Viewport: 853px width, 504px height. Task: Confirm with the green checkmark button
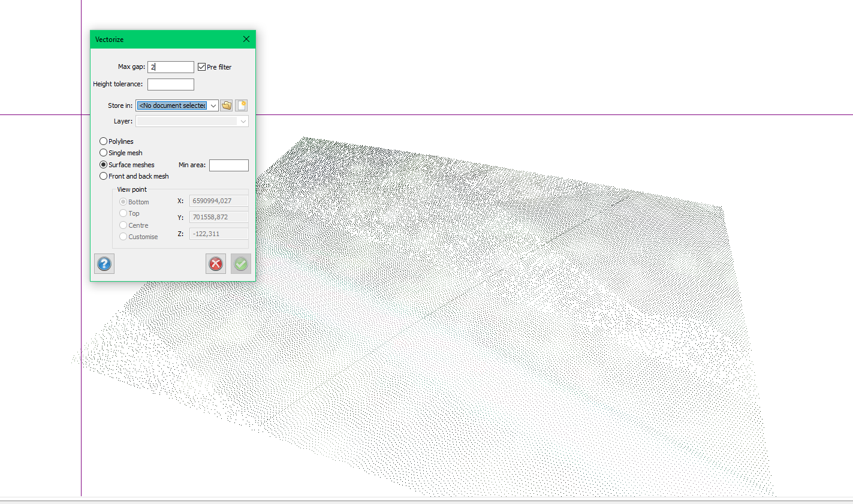point(241,264)
